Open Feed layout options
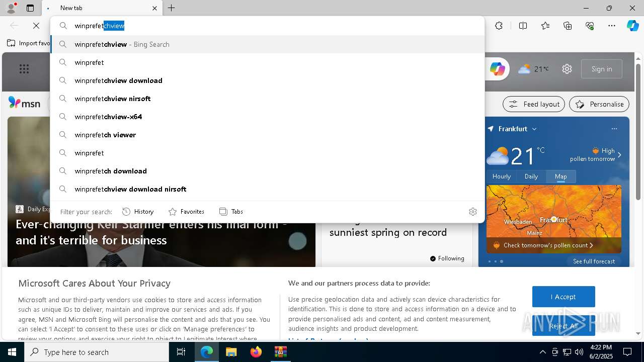 click(534, 104)
